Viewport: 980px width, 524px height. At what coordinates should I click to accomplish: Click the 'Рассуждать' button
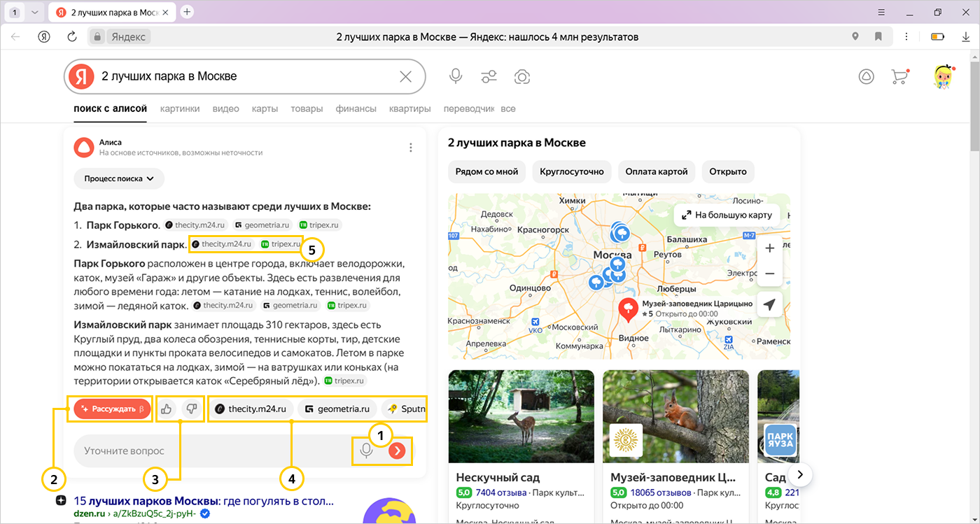point(112,409)
